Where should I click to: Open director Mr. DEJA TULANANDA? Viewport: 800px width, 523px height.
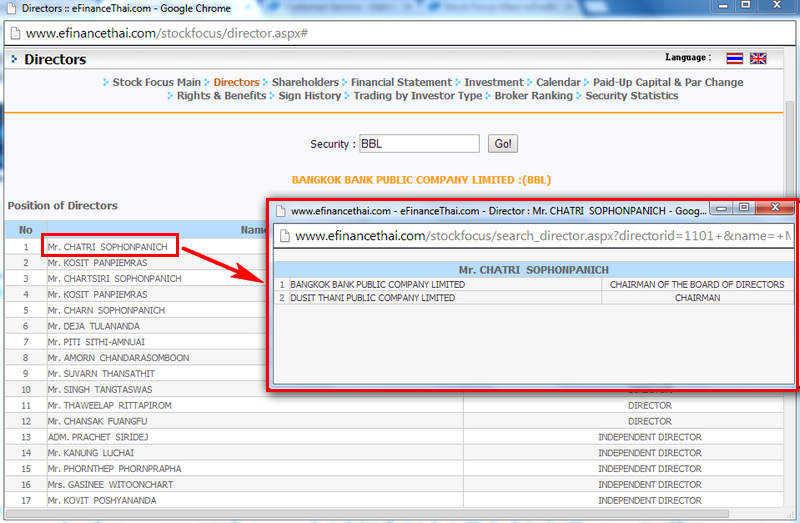[x=93, y=326]
